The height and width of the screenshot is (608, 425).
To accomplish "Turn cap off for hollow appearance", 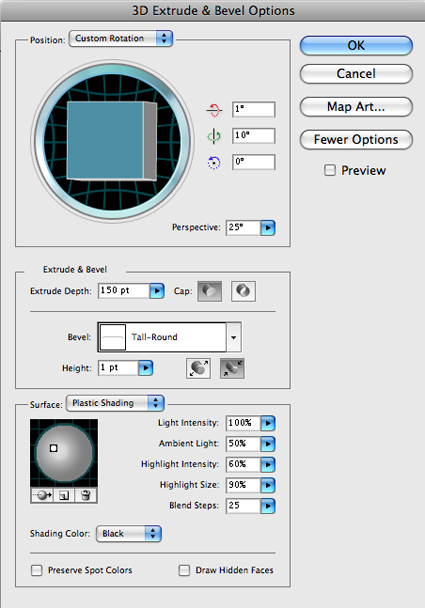I will (x=243, y=291).
